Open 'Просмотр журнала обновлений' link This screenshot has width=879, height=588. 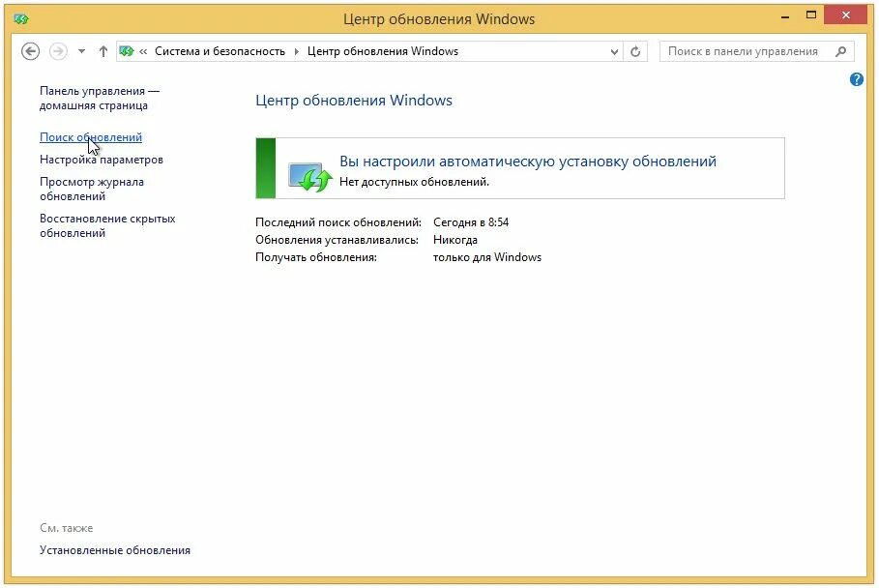[x=92, y=189]
